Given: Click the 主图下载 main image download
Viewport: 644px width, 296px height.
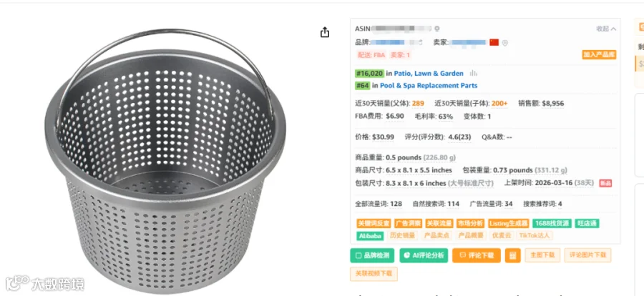Looking at the screenshot, I should (x=542, y=255).
